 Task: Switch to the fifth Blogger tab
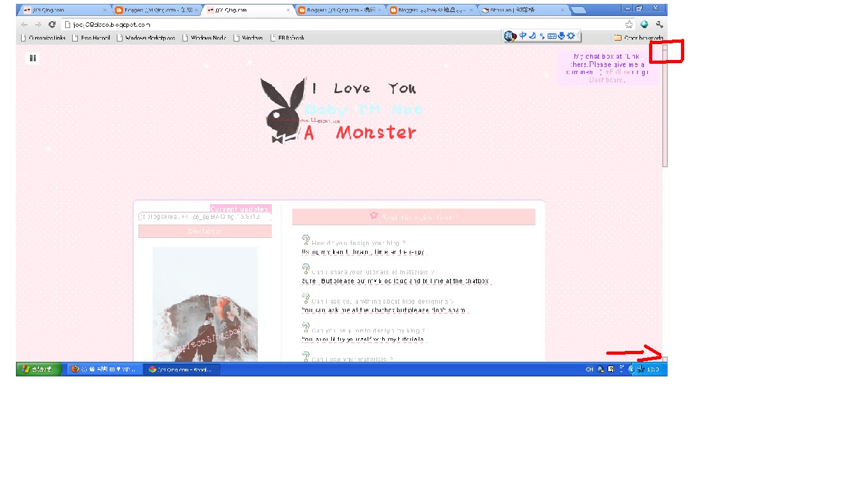point(431,10)
